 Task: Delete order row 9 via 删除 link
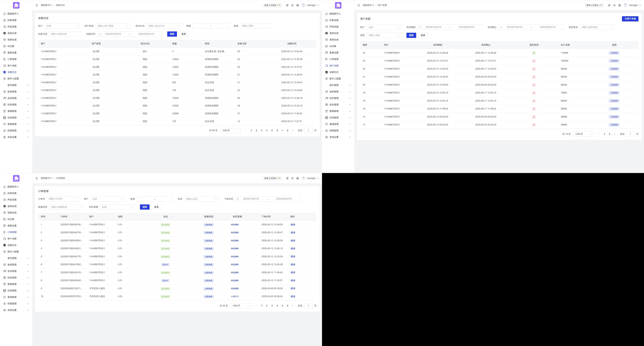(x=293, y=288)
